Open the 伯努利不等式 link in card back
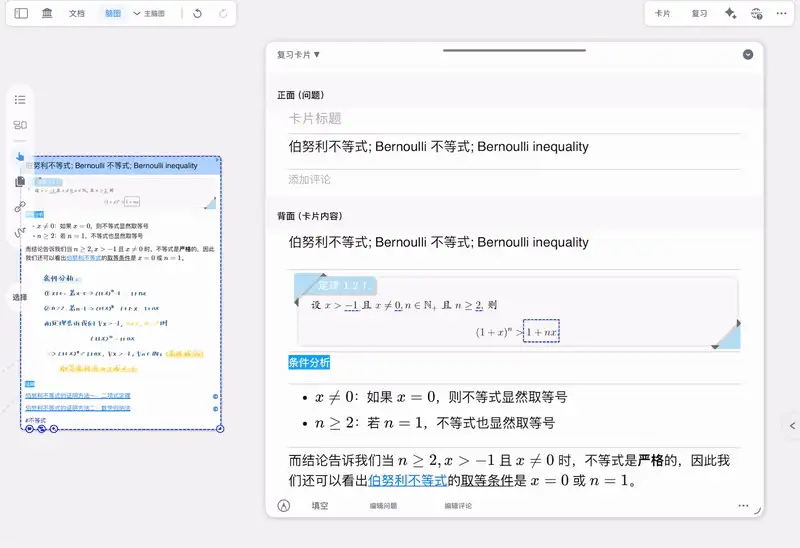 point(407,481)
